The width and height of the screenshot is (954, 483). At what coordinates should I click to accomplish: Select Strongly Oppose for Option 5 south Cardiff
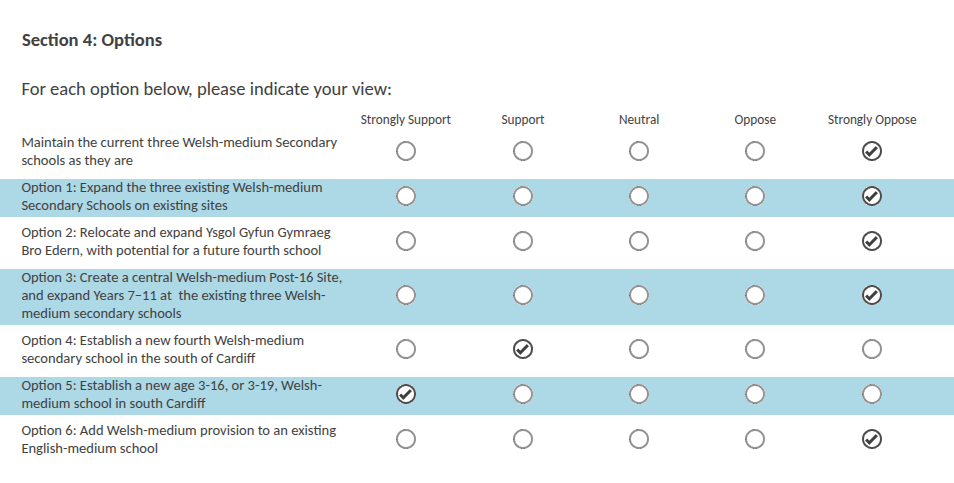pos(872,394)
